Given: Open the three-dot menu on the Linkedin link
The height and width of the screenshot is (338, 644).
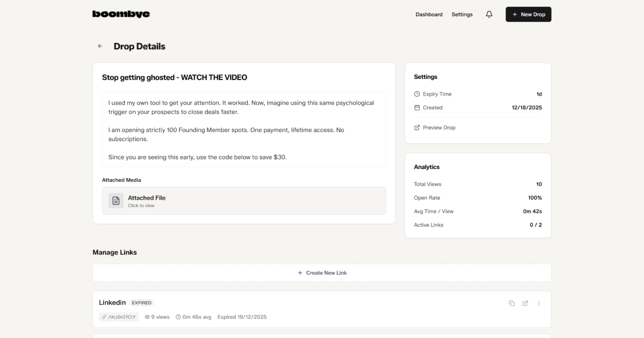Looking at the screenshot, I should [x=539, y=303].
